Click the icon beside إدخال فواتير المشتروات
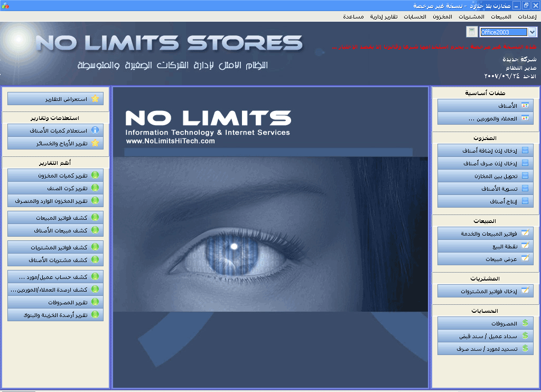 (x=525, y=291)
